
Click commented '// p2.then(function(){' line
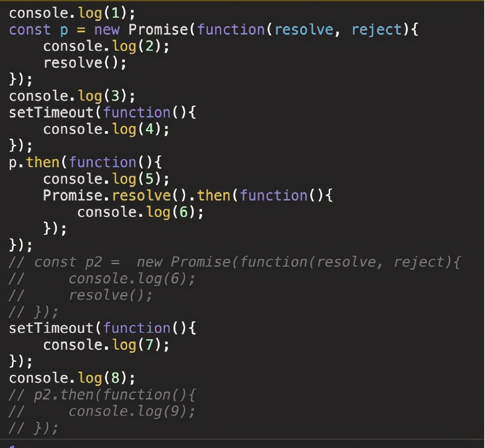pyautogui.click(x=102, y=395)
